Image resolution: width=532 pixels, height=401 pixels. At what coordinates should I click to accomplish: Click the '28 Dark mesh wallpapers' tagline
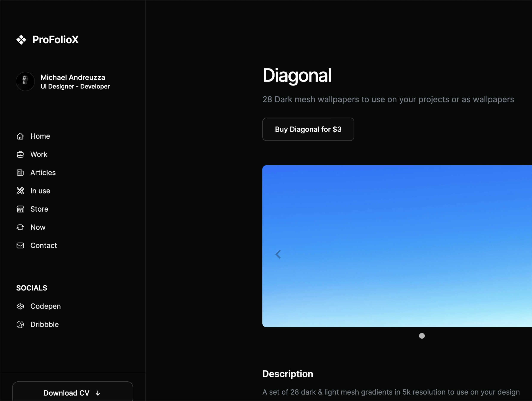coord(388,99)
